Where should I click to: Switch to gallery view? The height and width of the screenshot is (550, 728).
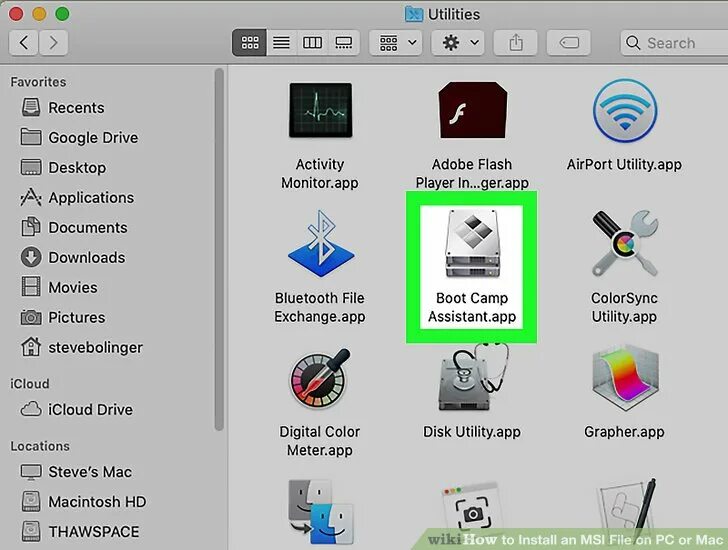click(x=344, y=43)
